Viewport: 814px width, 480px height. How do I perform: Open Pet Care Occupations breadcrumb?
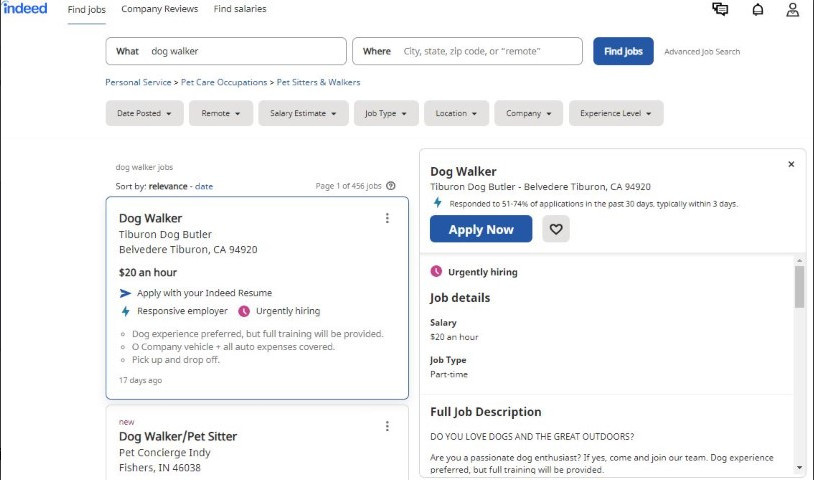pos(224,82)
